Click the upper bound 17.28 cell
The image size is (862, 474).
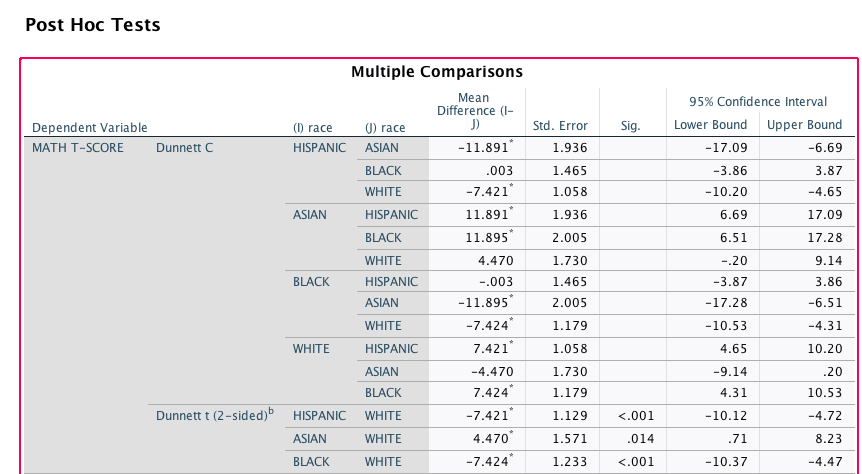tap(825, 238)
